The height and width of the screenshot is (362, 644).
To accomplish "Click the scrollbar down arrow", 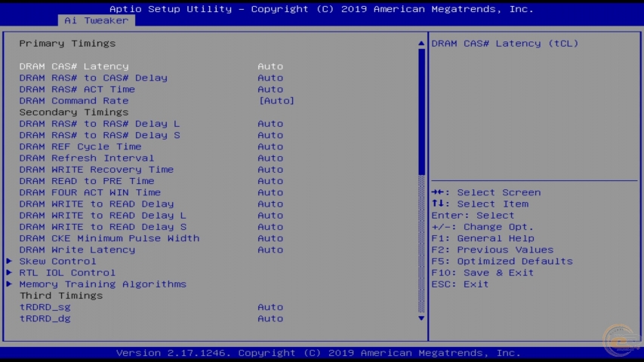I will coord(421,318).
